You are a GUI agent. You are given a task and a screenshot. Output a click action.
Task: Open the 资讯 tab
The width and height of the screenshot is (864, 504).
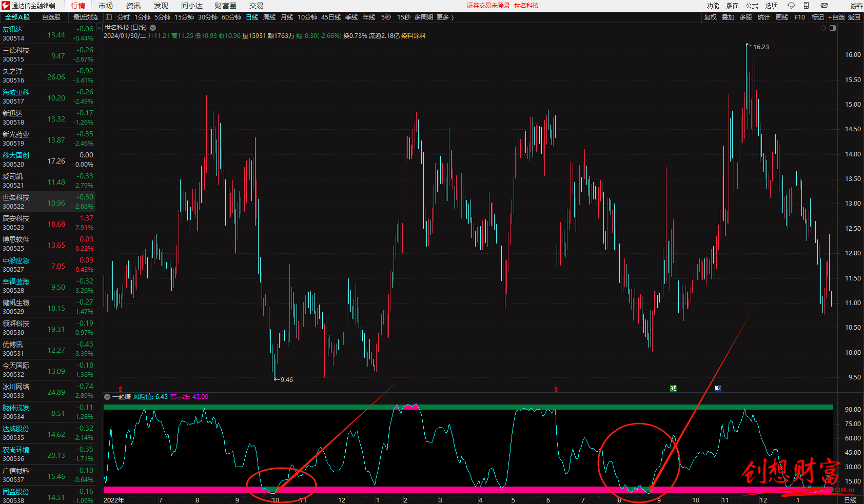[133, 6]
